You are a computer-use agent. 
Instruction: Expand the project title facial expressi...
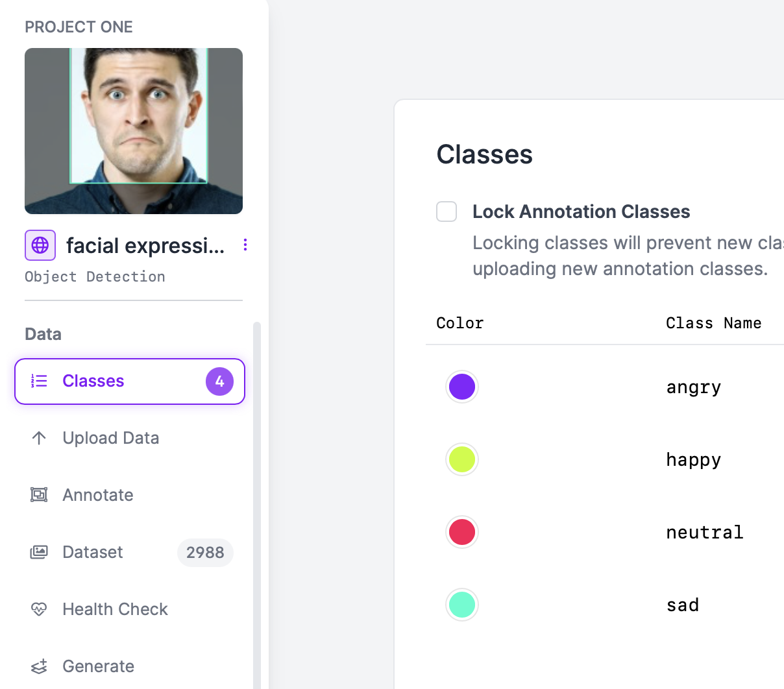coord(144,245)
